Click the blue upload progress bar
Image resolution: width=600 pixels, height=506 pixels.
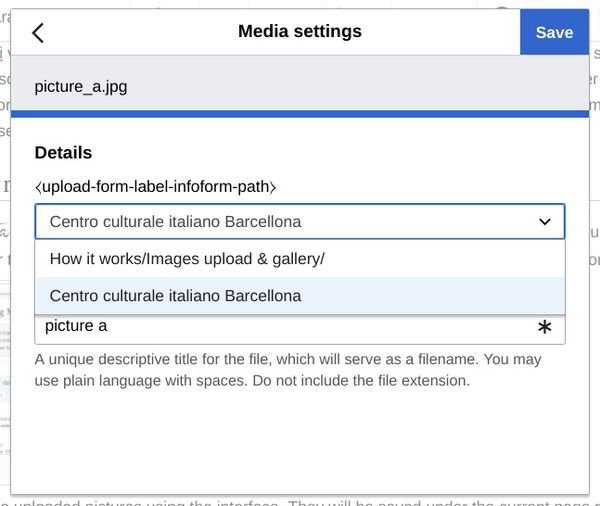pyautogui.click(x=300, y=114)
